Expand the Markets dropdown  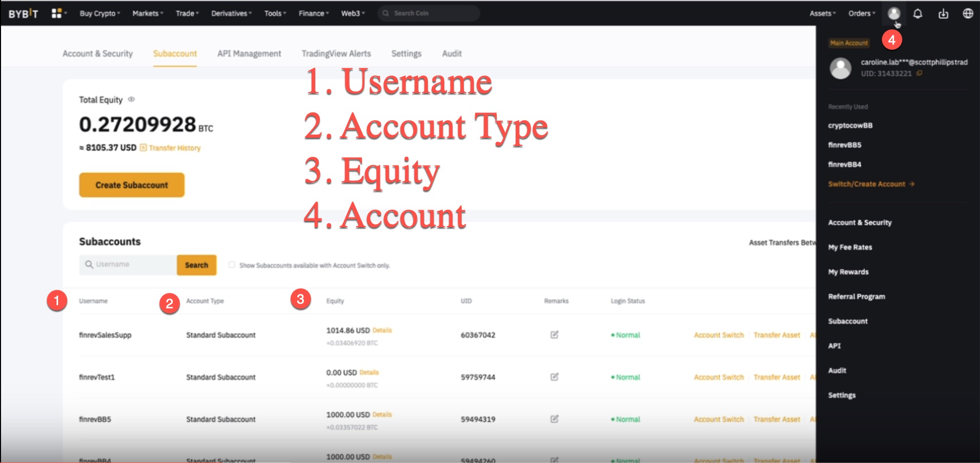(148, 13)
